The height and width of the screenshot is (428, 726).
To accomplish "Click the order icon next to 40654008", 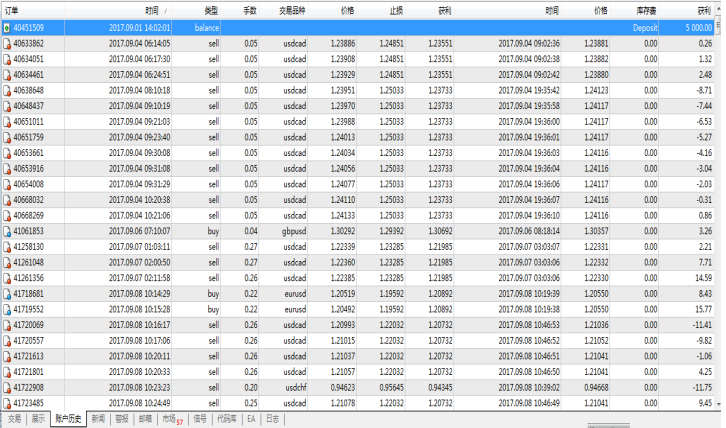I will click(x=7, y=184).
